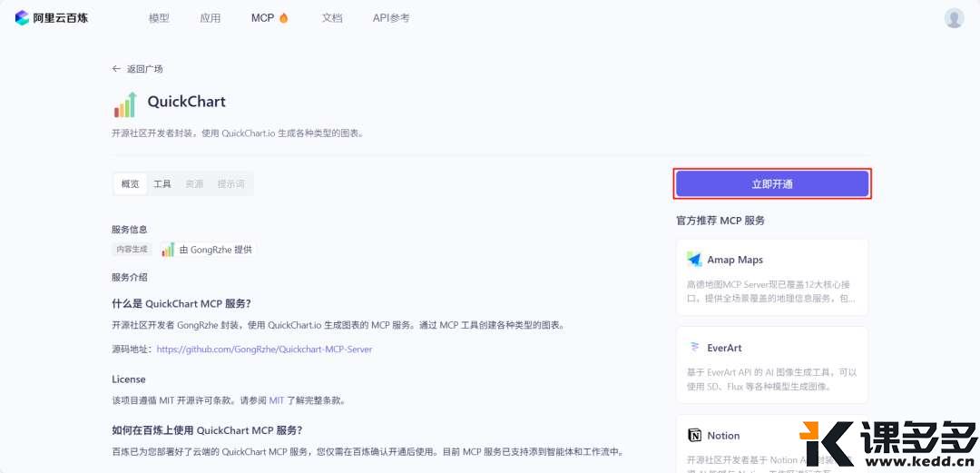Click the 服务信息 label
The image size is (980, 473).
pos(130,230)
